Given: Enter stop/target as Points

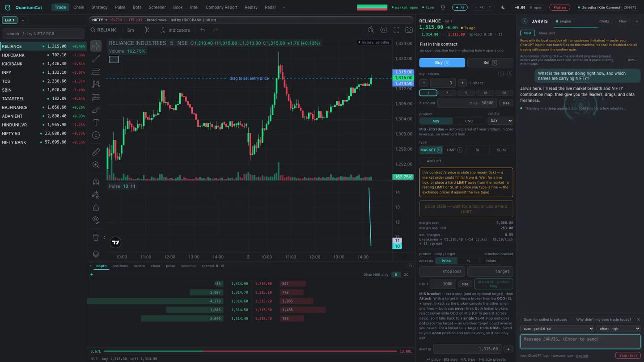Looking at the screenshot, I should [491, 261].
